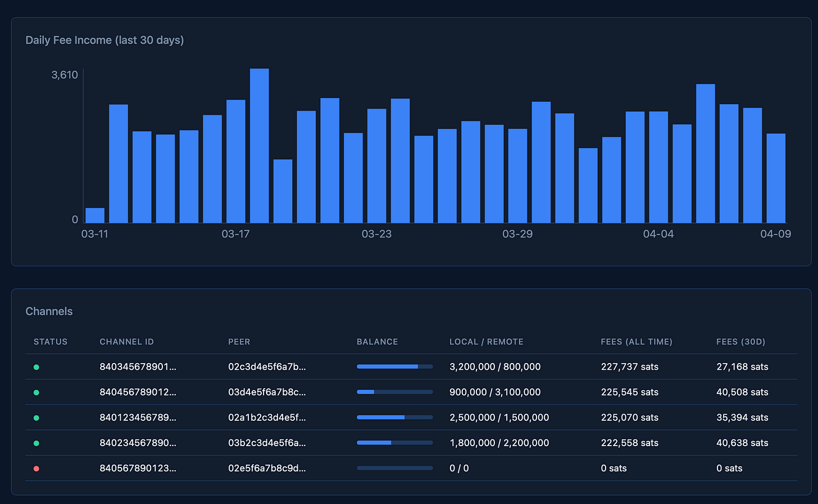Click the balance bar for channel 840345678901
The height and width of the screenshot is (504, 818).
[395, 367]
